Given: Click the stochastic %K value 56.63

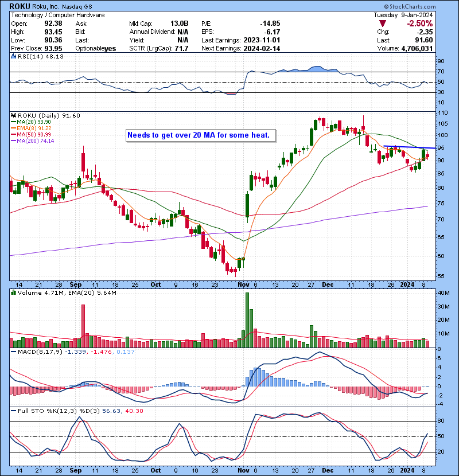Looking at the screenshot, I should [x=111, y=411].
